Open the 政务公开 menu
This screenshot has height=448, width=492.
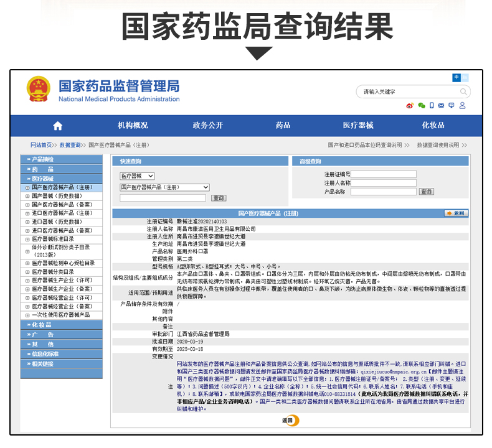coord(208,126)
